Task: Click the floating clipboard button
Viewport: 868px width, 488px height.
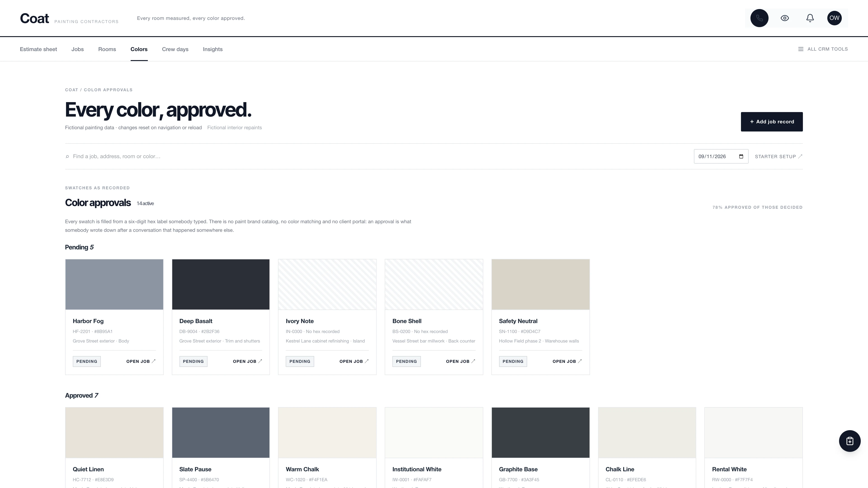Action: click(x=849, y=441)
